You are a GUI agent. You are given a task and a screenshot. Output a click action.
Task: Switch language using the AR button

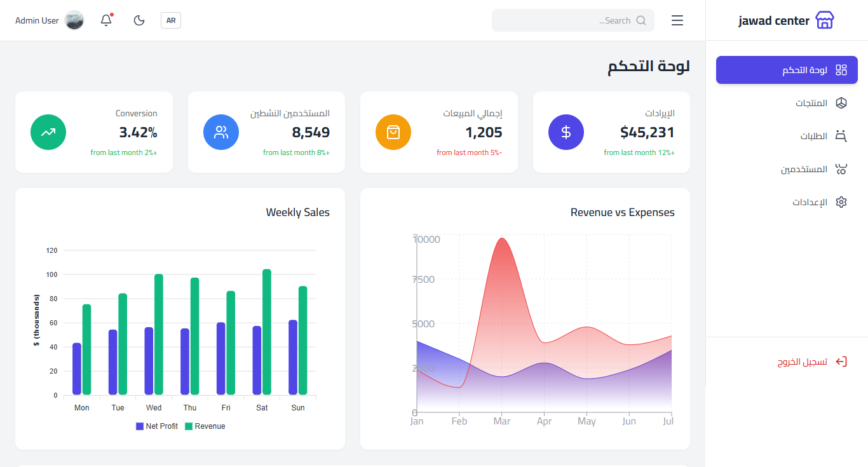(171, 20)
